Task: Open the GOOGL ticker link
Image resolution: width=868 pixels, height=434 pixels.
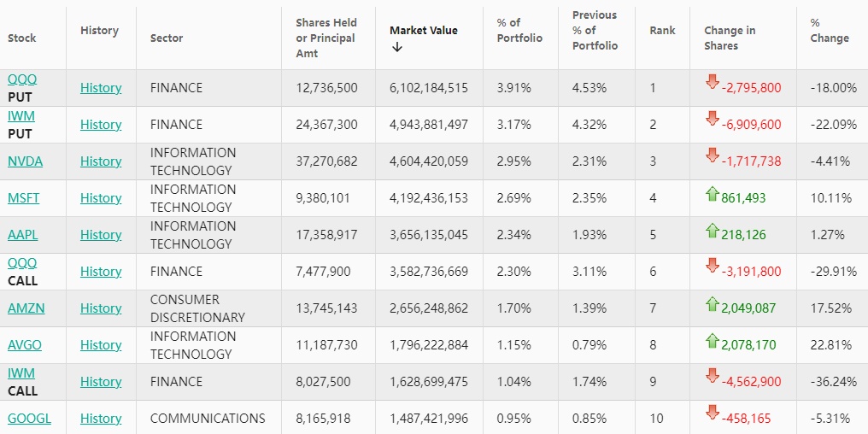Action: point(29,419)
